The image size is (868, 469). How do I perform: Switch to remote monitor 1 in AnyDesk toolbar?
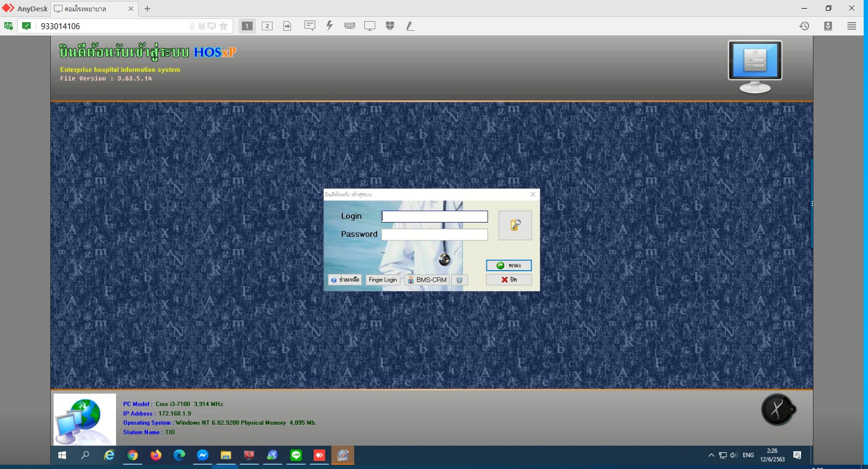247,26
